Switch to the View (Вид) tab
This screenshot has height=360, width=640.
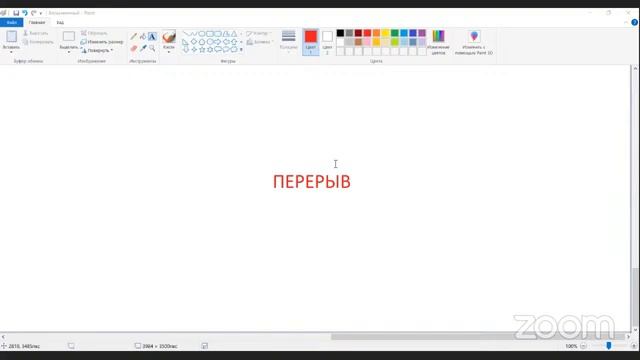click(x=60, y=22)
